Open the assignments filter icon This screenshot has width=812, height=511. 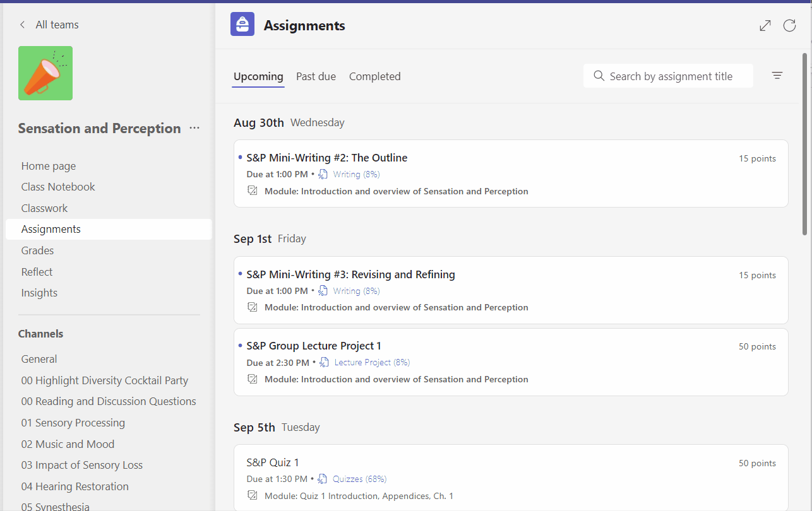(777, 76)
